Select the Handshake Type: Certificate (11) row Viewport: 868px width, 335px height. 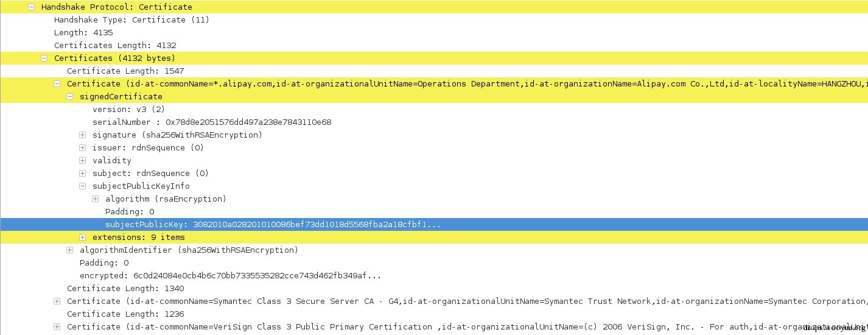pos(131,19)
